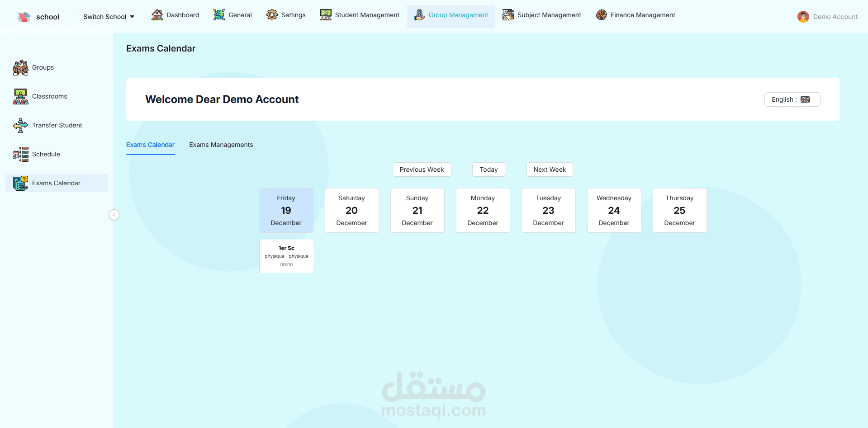The width and height of the screenshot is (868, 428).
Task: Select Friday 19 December card
Action: (x=286, y=210)
